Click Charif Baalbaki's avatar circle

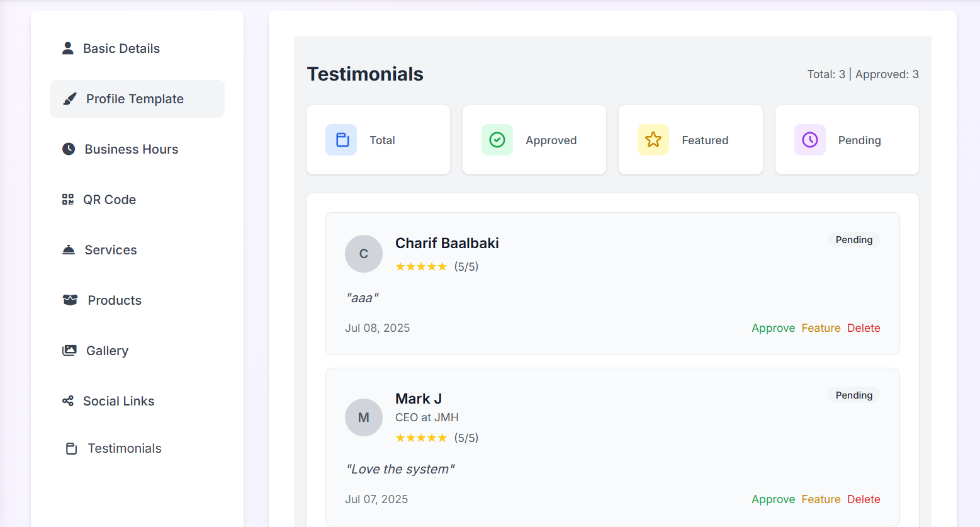[x=364, y=254]
